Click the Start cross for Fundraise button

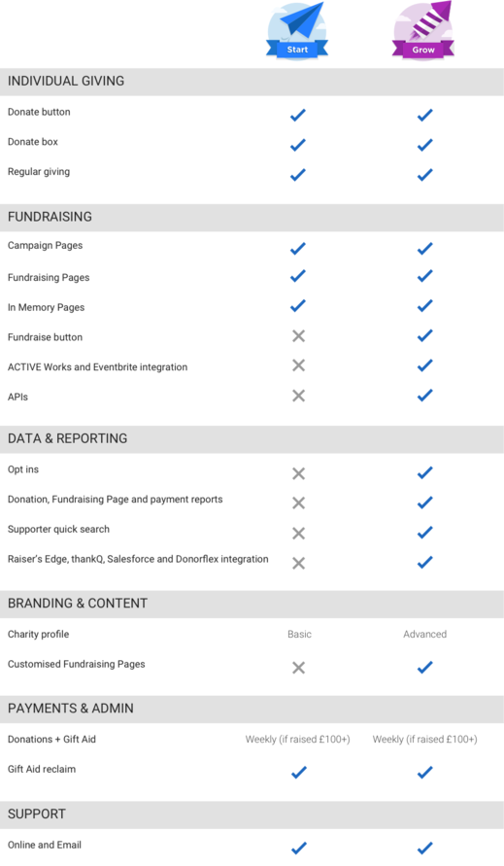coord(299,335)
